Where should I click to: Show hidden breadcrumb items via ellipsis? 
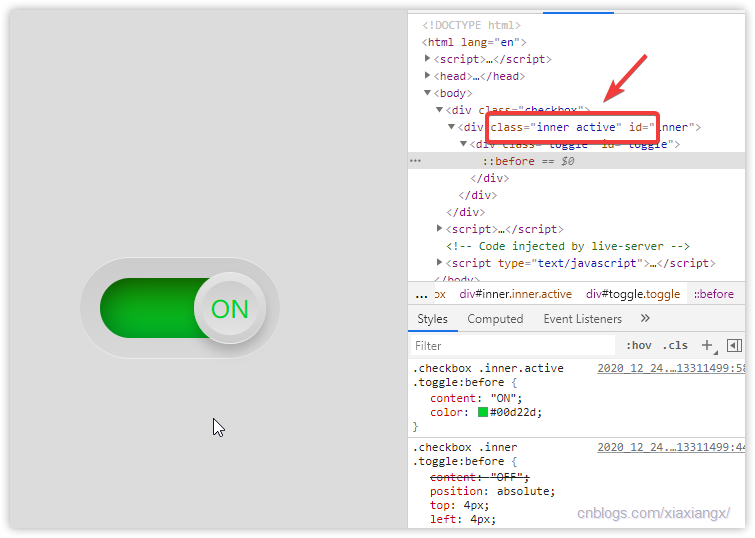click(x=421, y=294)
